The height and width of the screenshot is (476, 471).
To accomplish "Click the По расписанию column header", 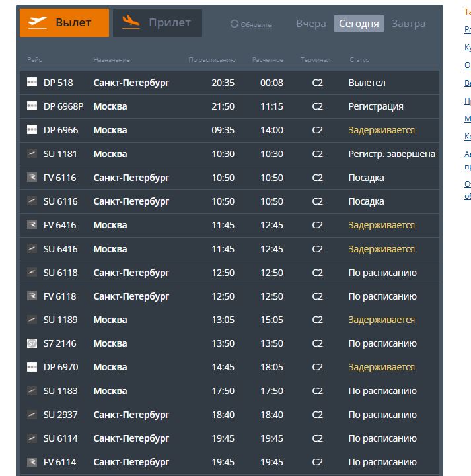I will pos(212,60).
